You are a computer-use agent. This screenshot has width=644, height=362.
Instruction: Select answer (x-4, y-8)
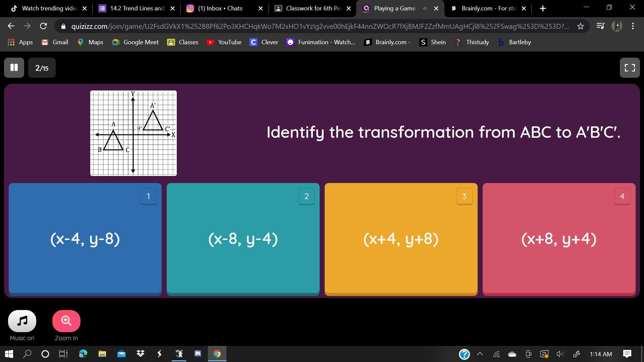click(x=85, y=239)
